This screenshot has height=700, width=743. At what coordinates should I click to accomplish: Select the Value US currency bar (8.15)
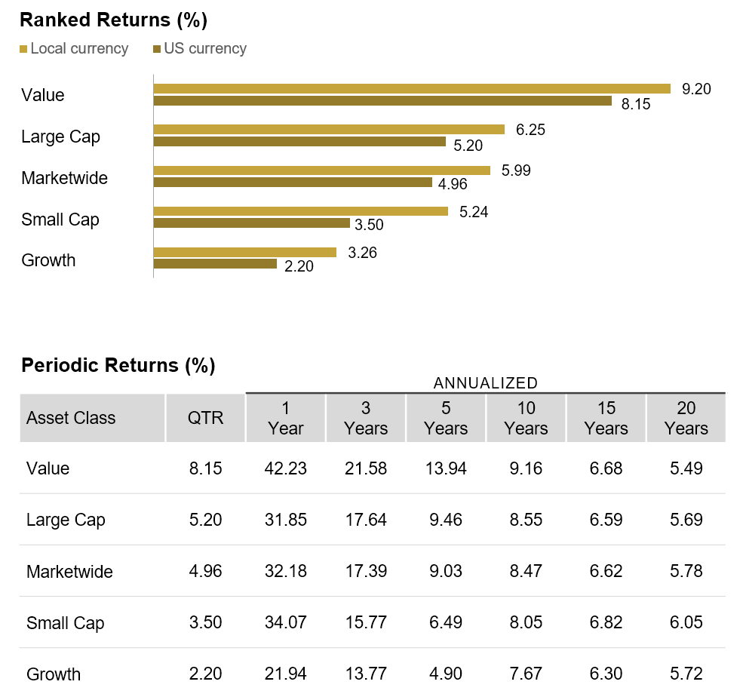(382, 100)
